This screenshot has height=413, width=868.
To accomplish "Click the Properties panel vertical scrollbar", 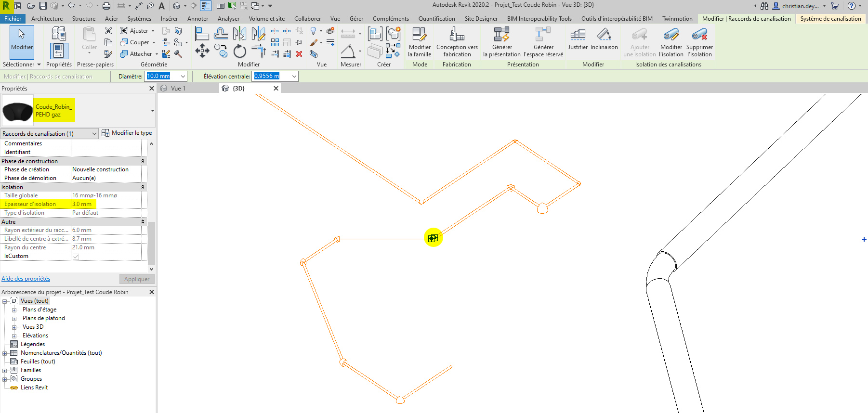I will pos(151,241).
